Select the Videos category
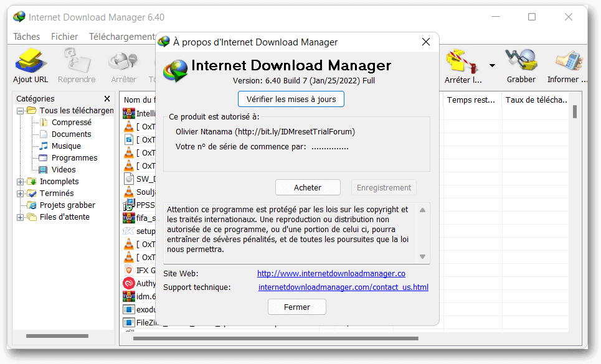The image size is (601, 364). coord(64,170)
